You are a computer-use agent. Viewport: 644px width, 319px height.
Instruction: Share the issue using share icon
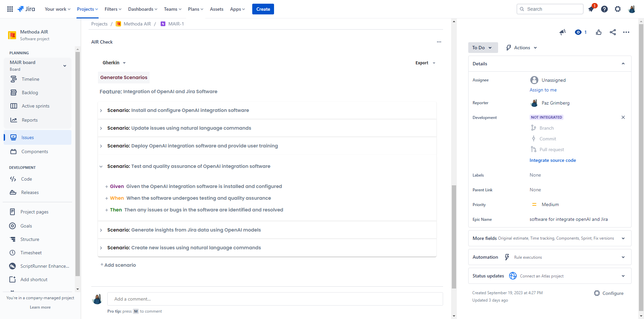pos(613,32)
